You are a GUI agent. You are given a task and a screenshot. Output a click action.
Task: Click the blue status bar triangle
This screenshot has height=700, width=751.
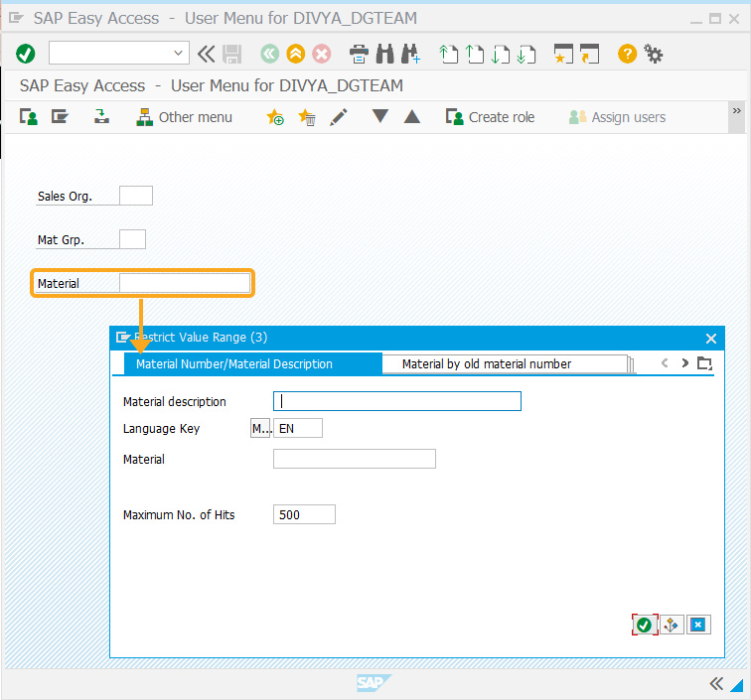pyautogui.click(x=736, y=686)
